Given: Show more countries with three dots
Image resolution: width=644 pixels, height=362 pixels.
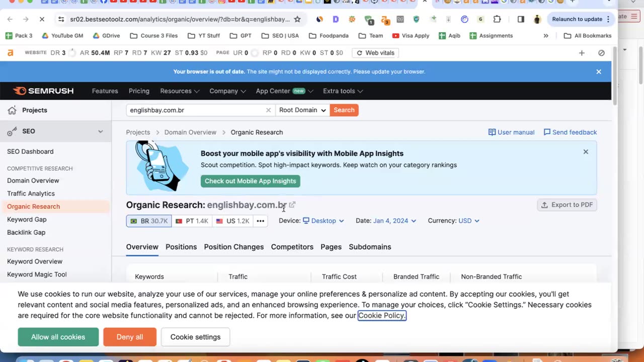Looking at the screenshot, I should tap(260, 221).
